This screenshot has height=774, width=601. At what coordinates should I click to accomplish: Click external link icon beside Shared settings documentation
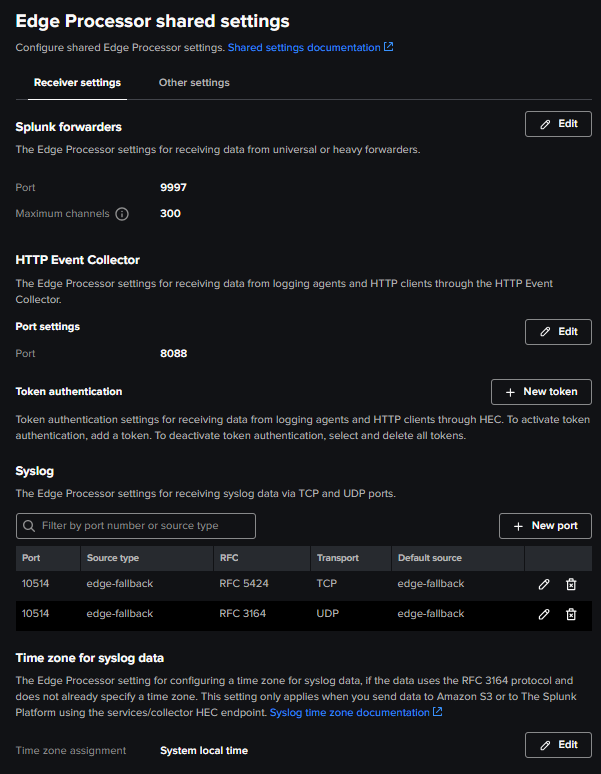[x=389, y=47]
